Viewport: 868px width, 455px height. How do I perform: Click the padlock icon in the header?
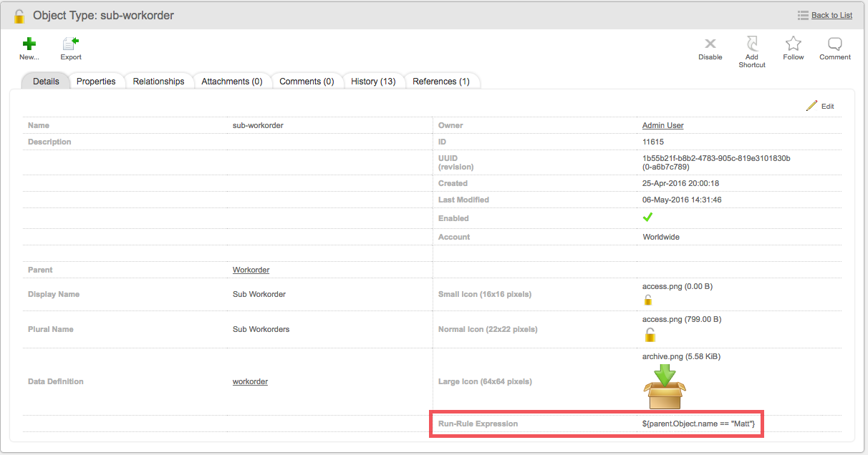(19, 14)
